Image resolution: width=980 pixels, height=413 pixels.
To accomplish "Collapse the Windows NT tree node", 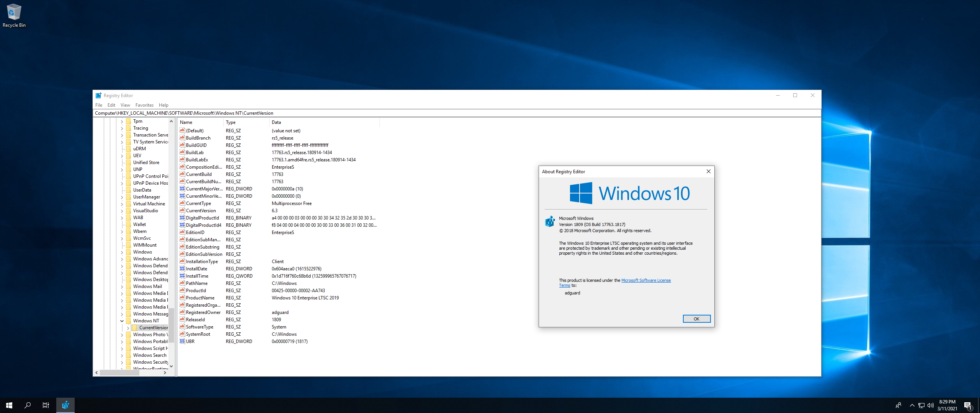I will [122, 321].
